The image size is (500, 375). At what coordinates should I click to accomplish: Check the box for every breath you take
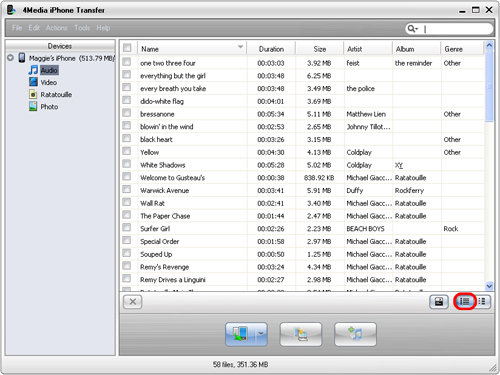click(126, 87)
